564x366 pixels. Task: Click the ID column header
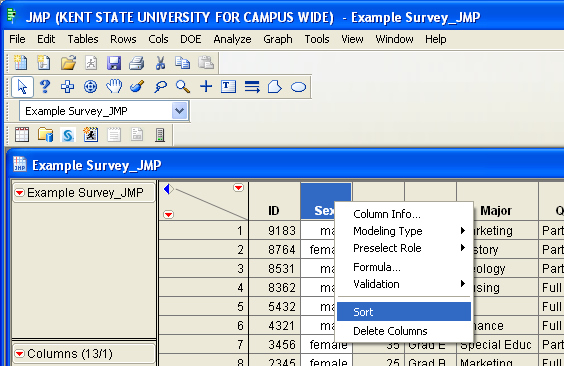274,201
